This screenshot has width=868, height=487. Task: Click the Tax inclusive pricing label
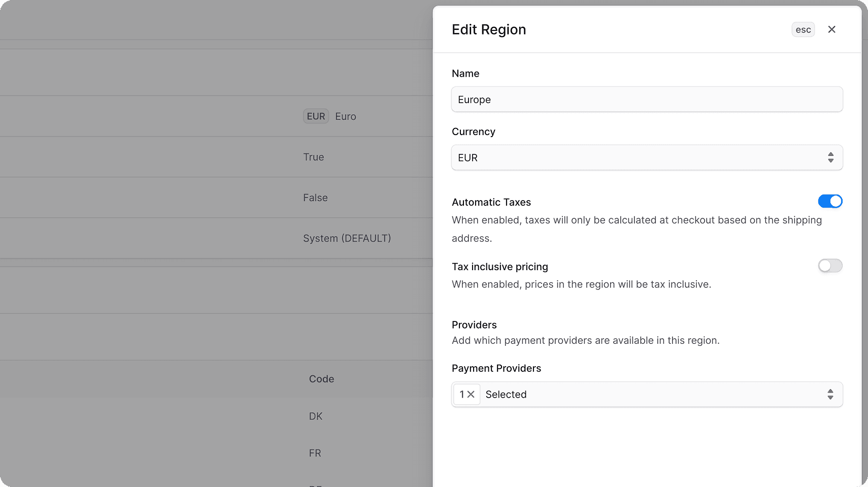click(500, 267)
